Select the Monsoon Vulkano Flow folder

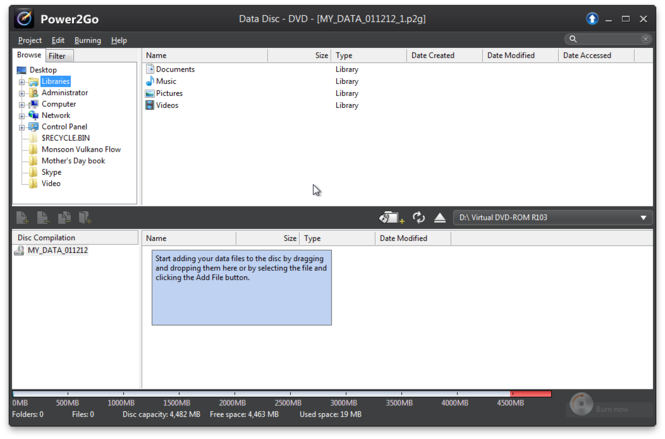coord(81,149)
